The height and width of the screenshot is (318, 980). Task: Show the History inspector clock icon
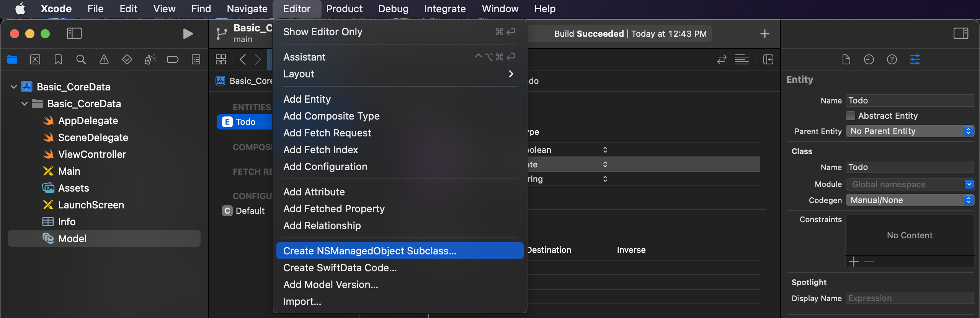[869, 59]
